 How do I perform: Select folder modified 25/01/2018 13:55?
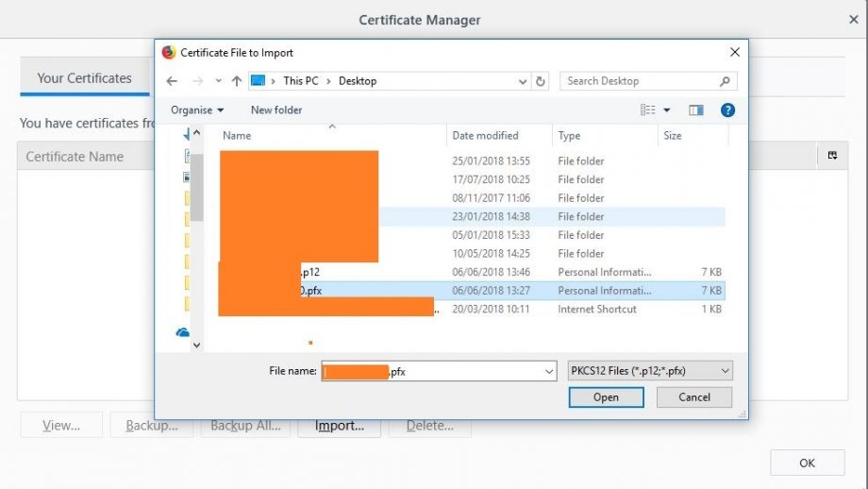[x=472, y=161]
